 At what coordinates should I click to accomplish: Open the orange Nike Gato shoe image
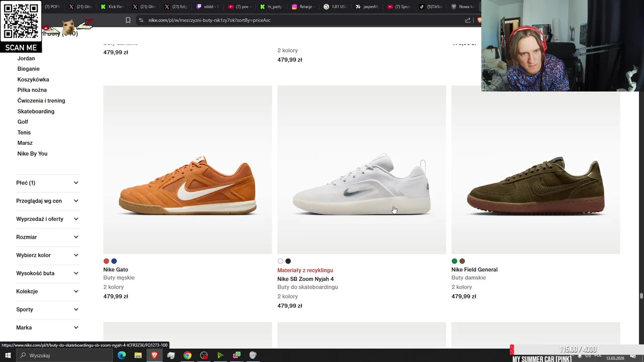[x=188, y=169]
